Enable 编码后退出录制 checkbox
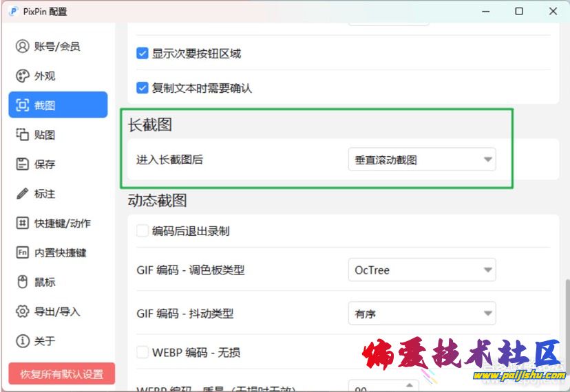570x392 pixels. coord(142,231)
